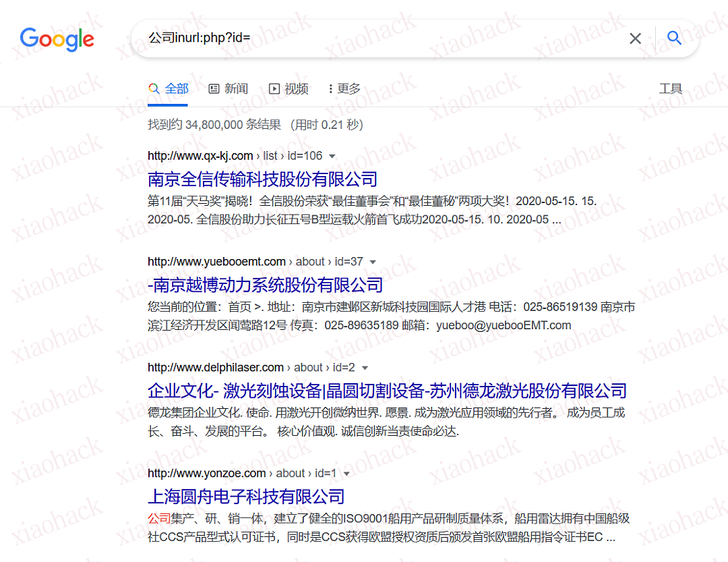
Task: Open 上海圆舟电子科技有限公司 result
Action: (246, 497)
